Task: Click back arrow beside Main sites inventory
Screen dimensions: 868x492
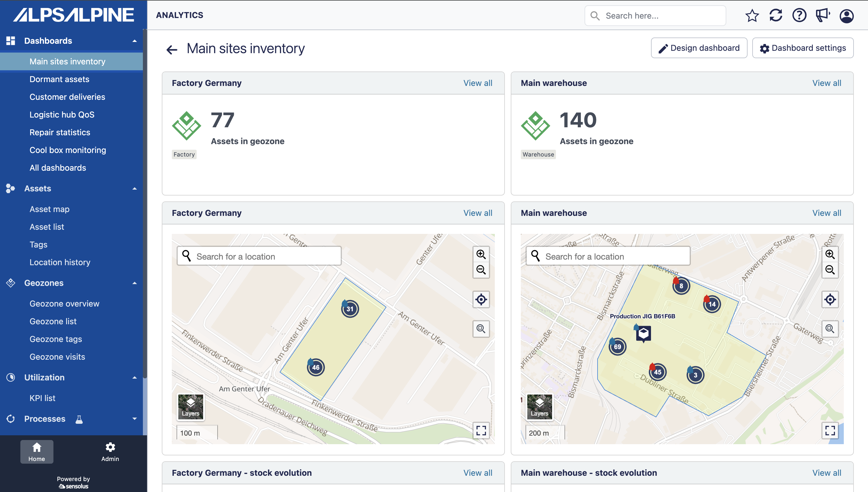Action: 172,50
